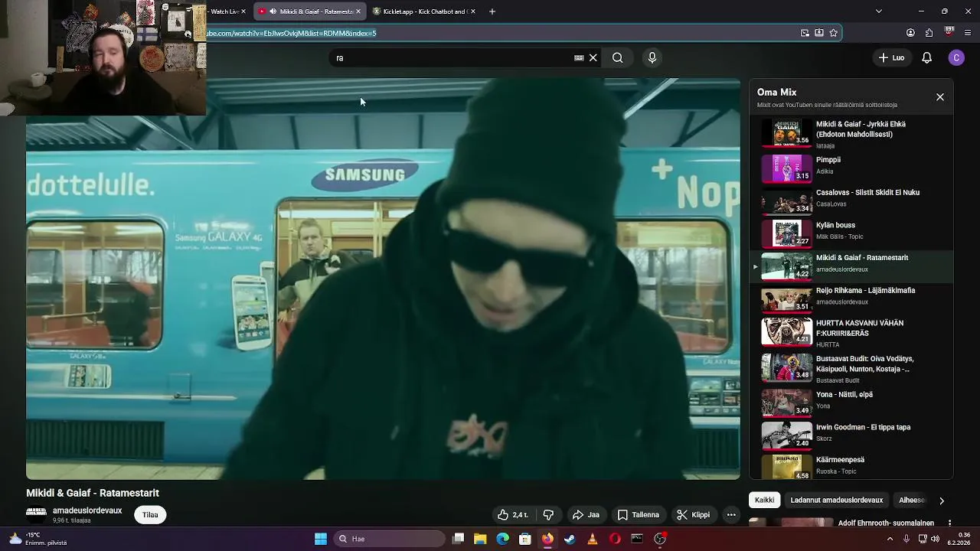Open YouTube notifications bell

tap(926, 57)
